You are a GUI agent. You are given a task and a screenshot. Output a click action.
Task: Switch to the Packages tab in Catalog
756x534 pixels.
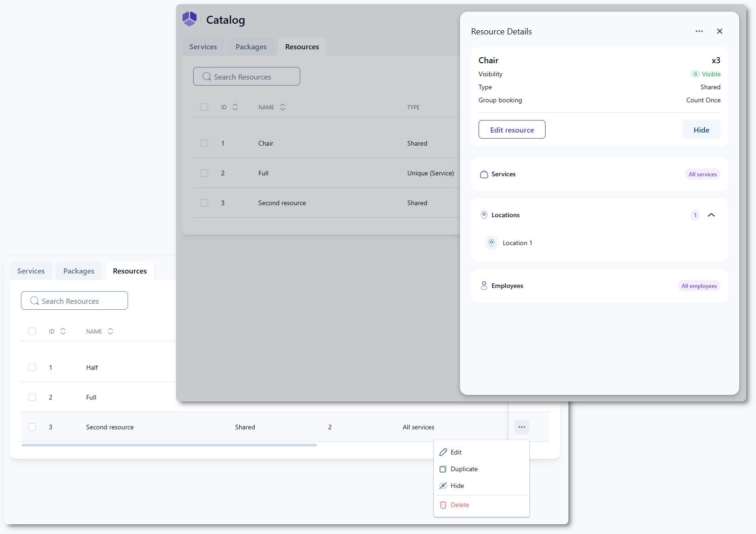tap(251, 47)
